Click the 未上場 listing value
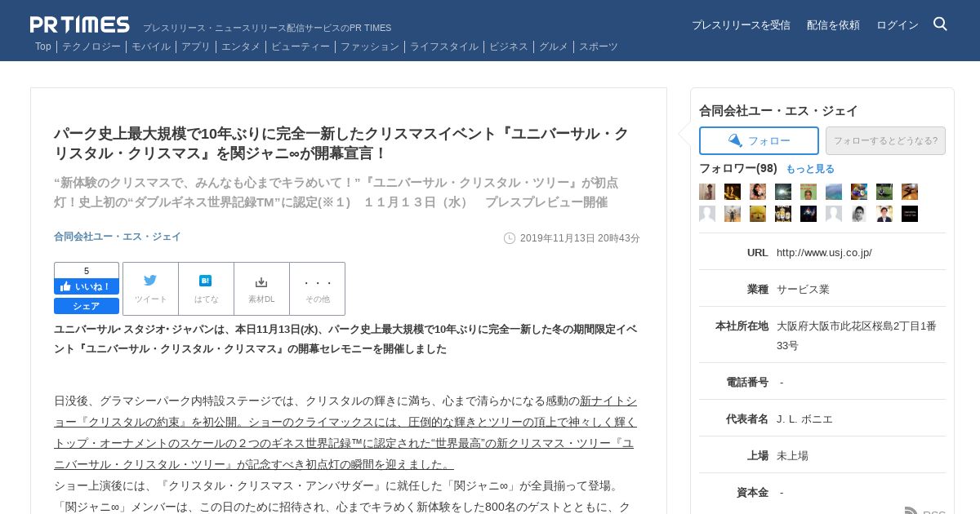Screen dimensions: 980x514 point(792,455)
